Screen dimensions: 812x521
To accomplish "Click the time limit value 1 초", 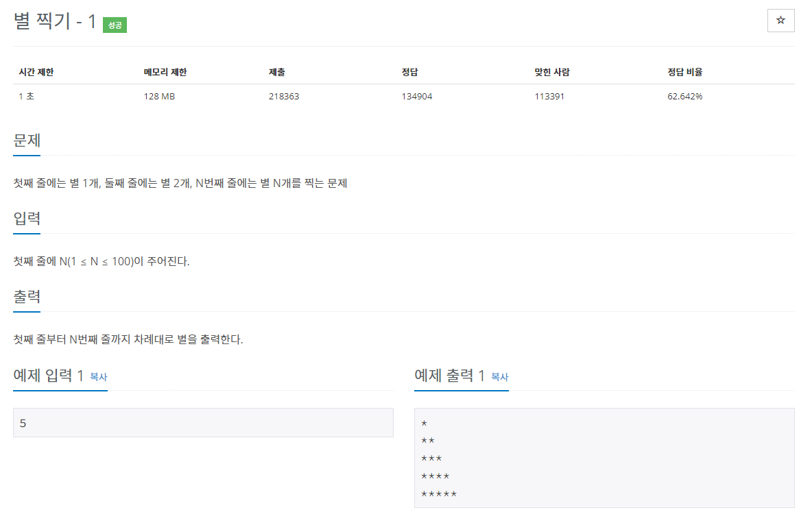I will pos(27,97).
